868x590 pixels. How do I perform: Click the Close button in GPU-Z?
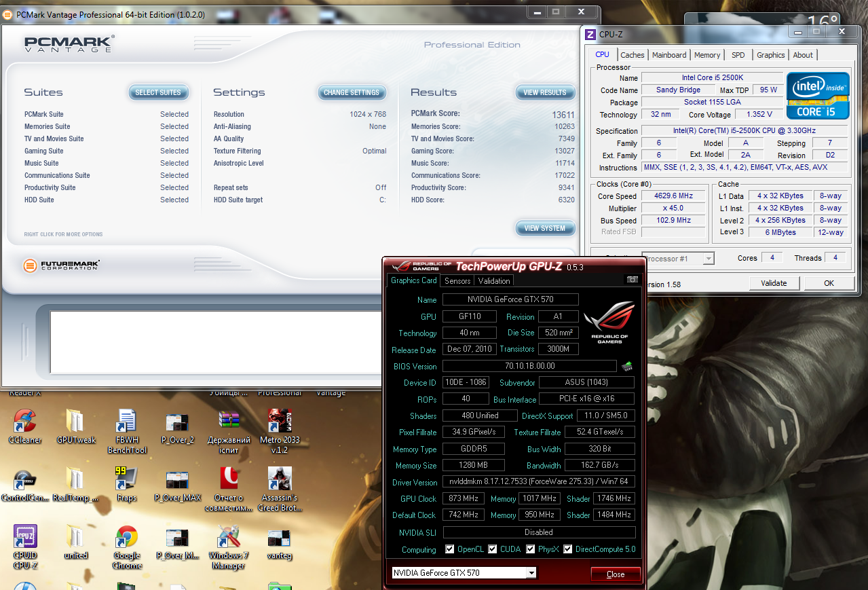[x=616, y=574]
